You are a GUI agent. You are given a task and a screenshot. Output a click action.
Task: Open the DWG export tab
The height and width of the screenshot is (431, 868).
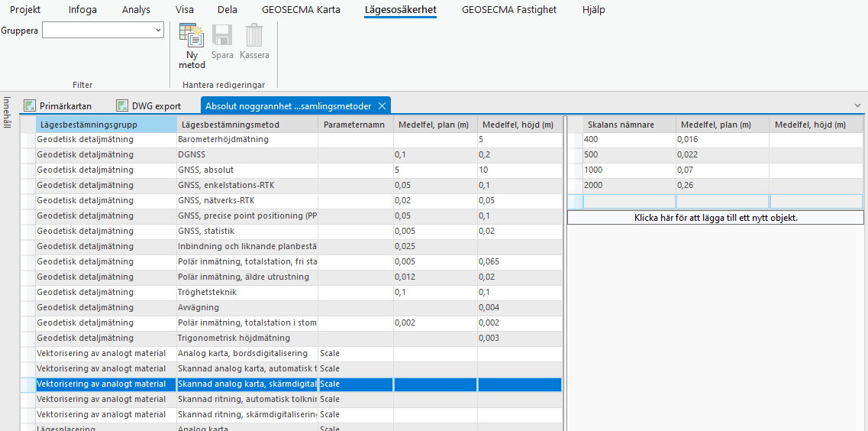[149, 106]
